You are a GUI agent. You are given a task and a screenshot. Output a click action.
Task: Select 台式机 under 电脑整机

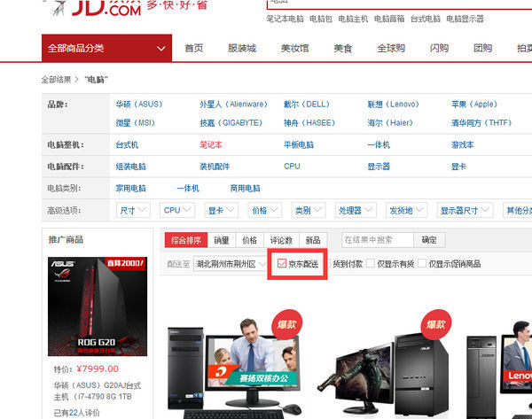click(x=127, y=145)
